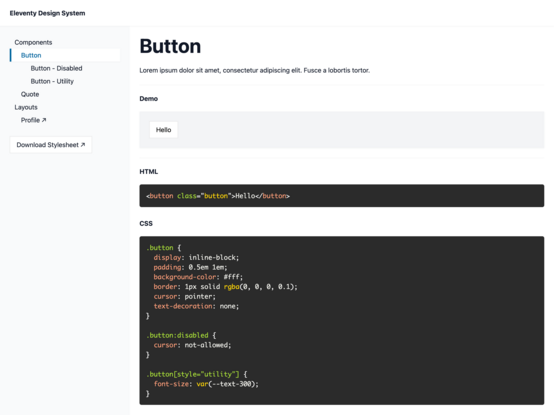Click the HTML button code snippet line
The image size is (554, 415).
click(x=218, y=196)
